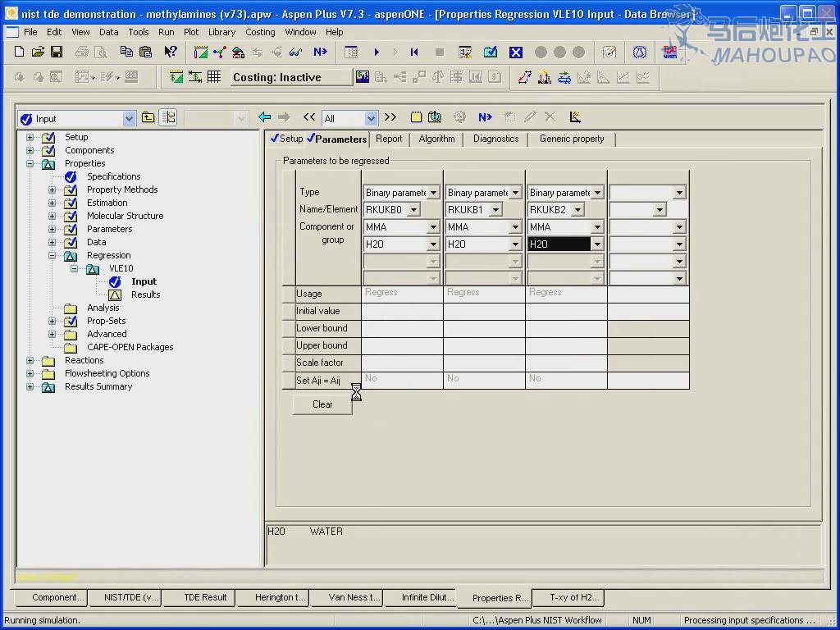Expand the Setup tree node
840x630 pixels.
point(30,137)
